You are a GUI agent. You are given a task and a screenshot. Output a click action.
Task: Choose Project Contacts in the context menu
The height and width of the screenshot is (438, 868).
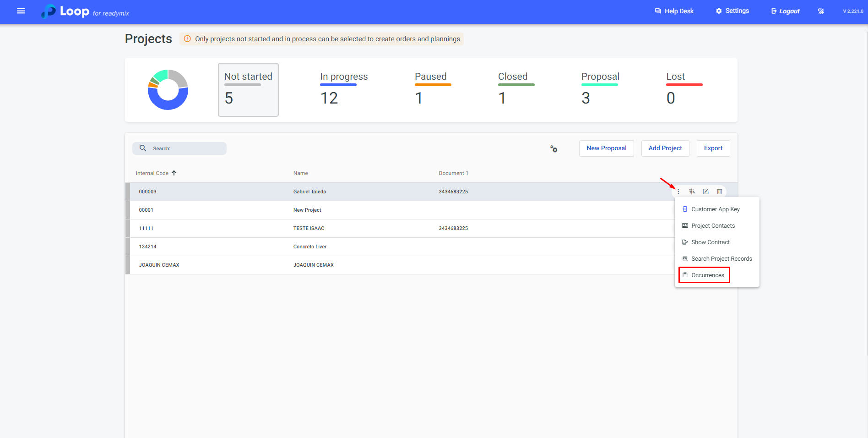pyautogui.click(x=713, y=225)
